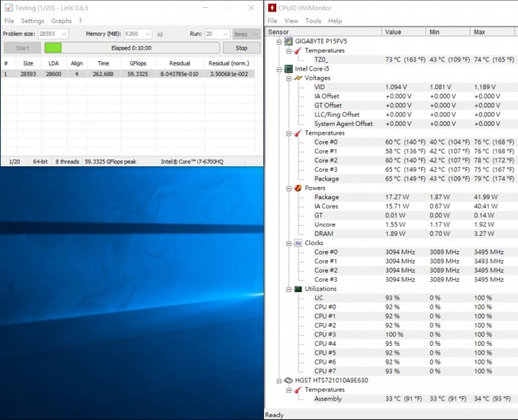518x420 pixels.
Task: Open LinX Graphs menu
Action: [61, 21]
